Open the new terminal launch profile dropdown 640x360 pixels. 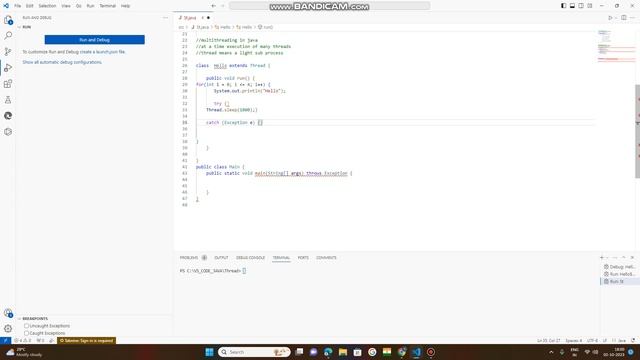(607, 258)
